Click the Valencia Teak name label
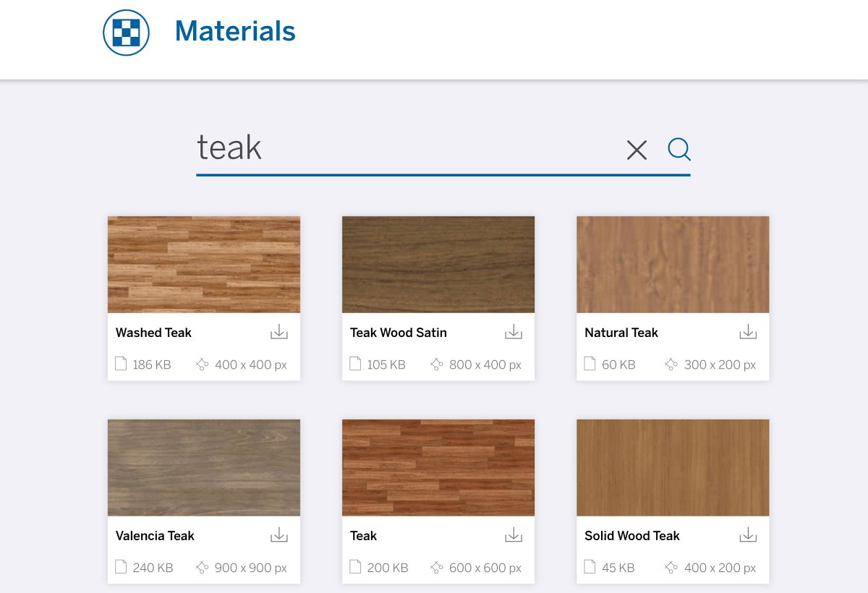The width and height of the screenshot is (868, 593). click(x=155, y=536)
